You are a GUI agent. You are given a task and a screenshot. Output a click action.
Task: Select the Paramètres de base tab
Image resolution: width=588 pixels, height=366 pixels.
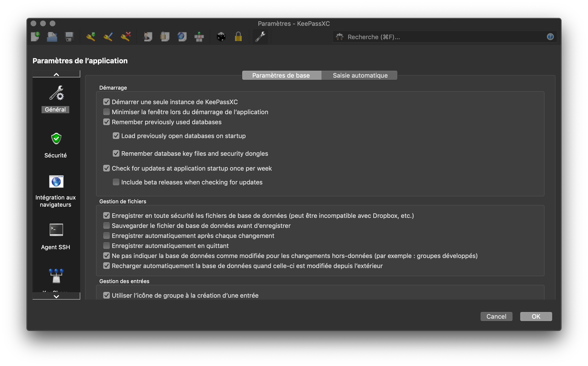coord(281,75)
